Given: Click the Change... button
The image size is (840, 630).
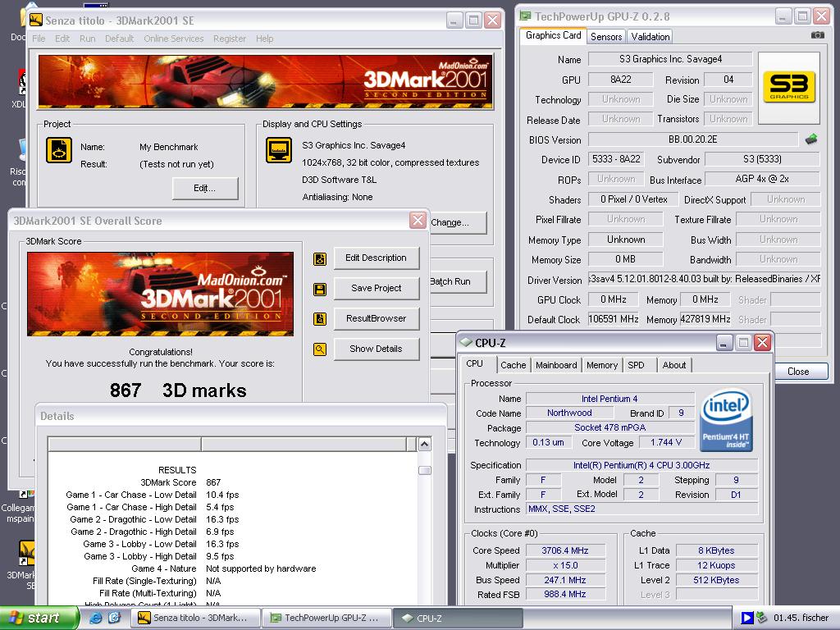Looking at the screenshot, I should [457, 222].
